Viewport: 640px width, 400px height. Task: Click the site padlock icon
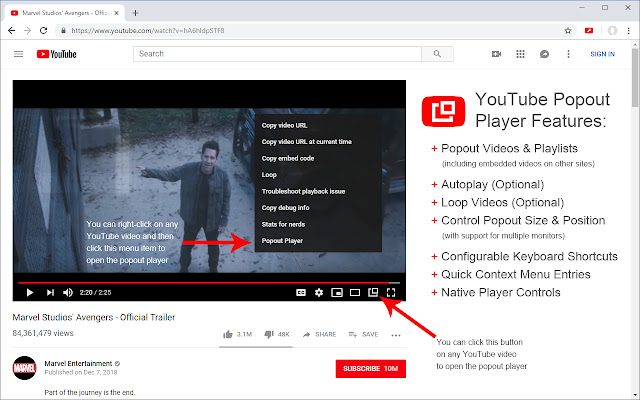click(63, 31)
